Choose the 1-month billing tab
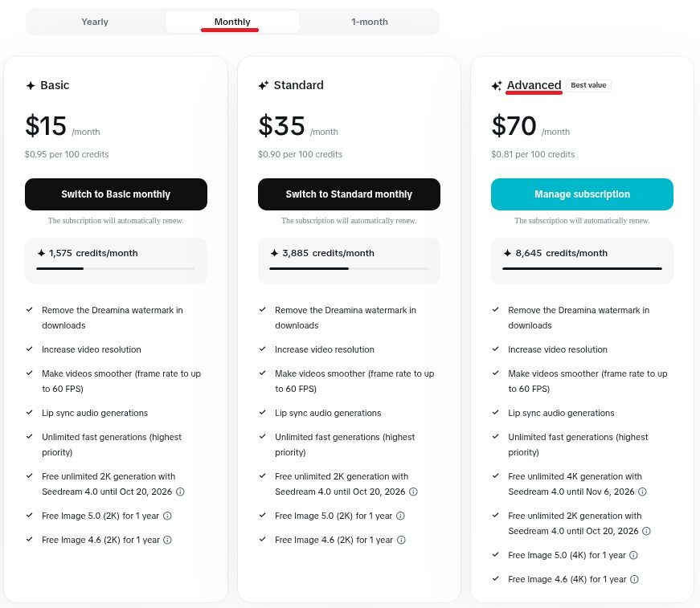 pos(370,22)
